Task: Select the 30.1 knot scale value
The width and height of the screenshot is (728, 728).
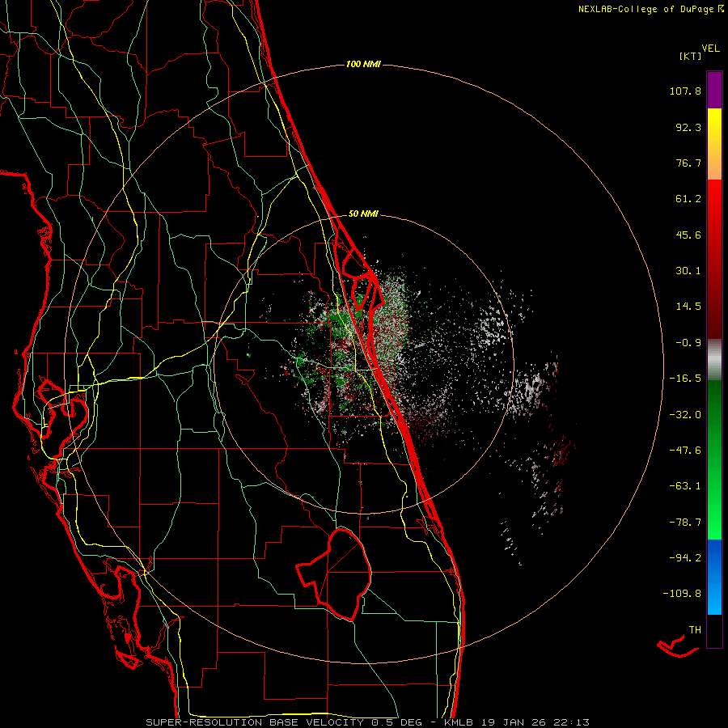Action: click(x=688, y=271)
